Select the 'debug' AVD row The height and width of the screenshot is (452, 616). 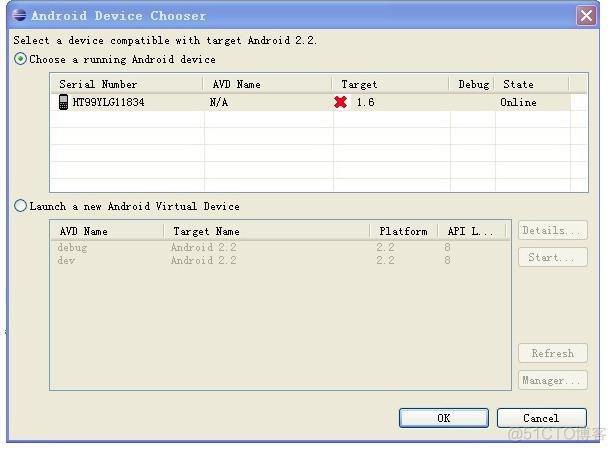[x=280, y=247]
